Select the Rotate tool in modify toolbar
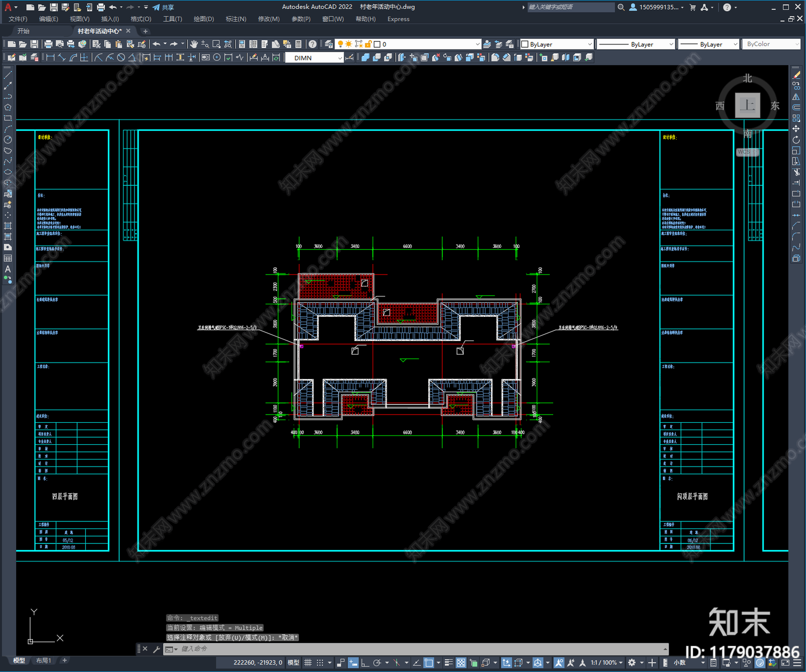This screenshot has width=806, height=672. [796, 140]
